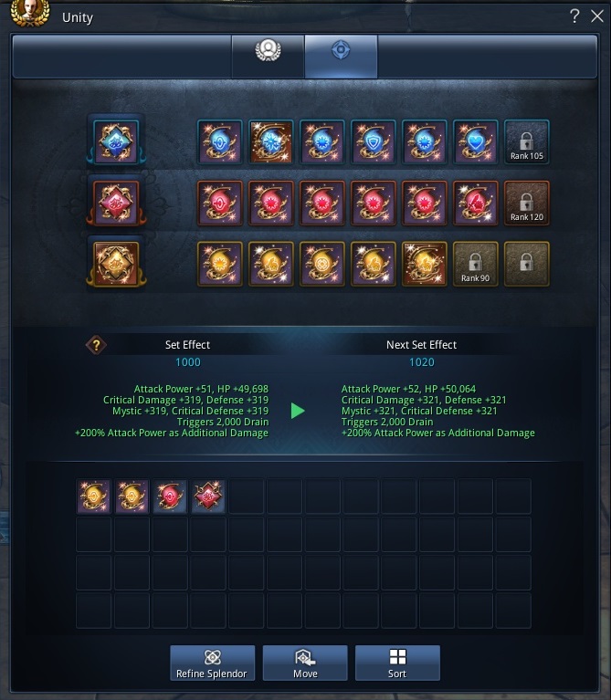Select highlighted blue snowflake splendor slot

click(x=270, y=142)
